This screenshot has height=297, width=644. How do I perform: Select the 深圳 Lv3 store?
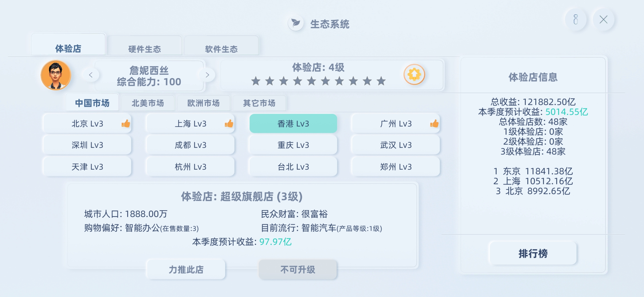87,145
